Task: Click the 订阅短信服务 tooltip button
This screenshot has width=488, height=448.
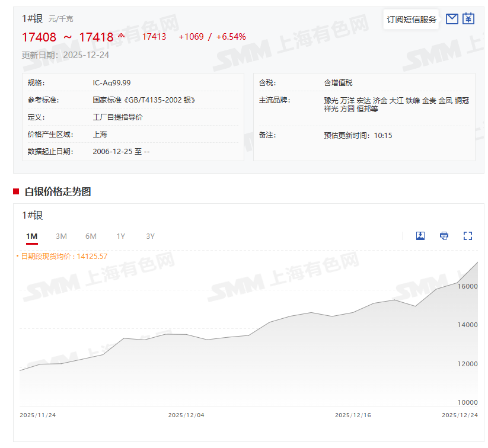Action: click(x=412, y=20)
